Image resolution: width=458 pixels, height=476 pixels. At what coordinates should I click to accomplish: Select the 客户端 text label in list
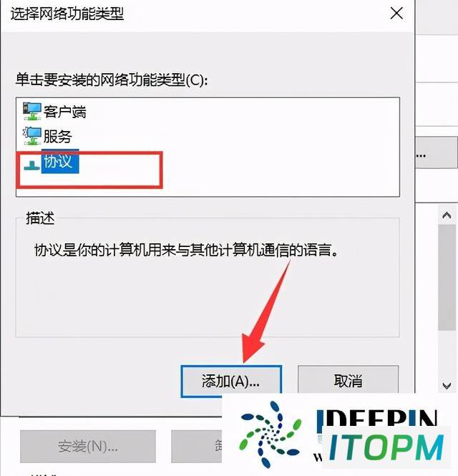(x=64, y=112)
